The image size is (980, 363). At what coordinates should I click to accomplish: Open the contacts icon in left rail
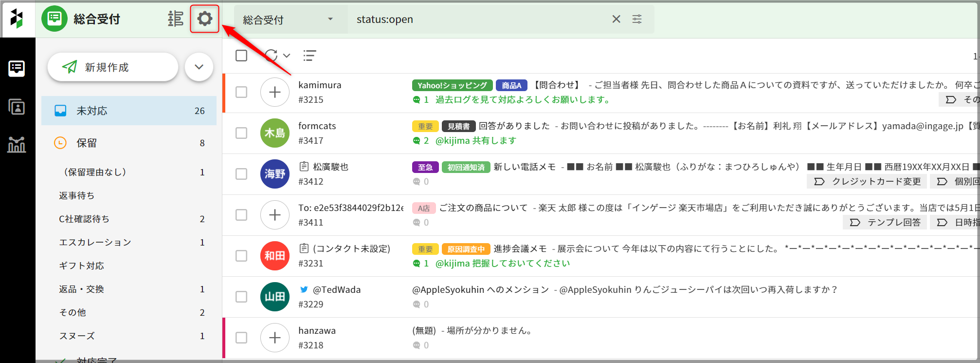tap(17, 107)
